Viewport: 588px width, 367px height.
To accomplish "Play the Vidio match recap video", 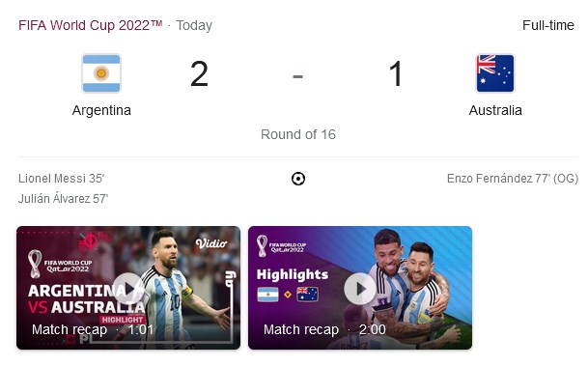I will point(128,288).
